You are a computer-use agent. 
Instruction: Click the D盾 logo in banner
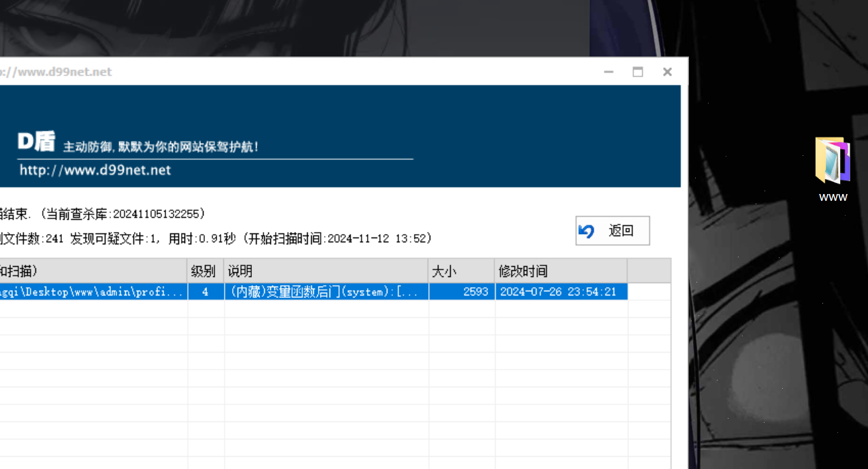click(x=36, y=142)
